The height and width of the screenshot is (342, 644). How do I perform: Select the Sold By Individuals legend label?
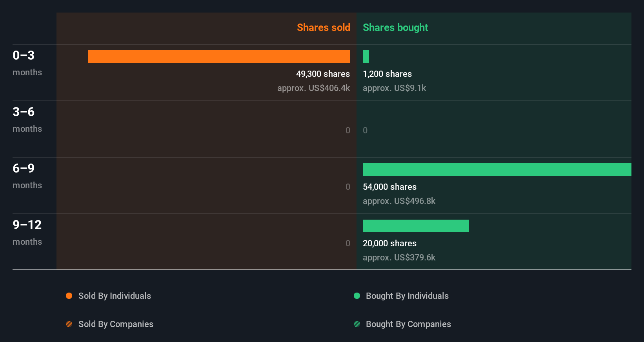115,296
